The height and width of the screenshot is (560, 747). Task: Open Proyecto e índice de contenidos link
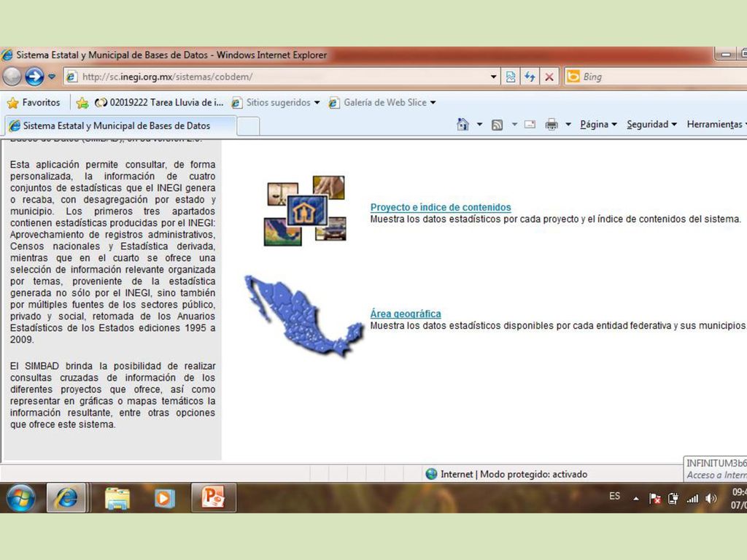point(441,207)
